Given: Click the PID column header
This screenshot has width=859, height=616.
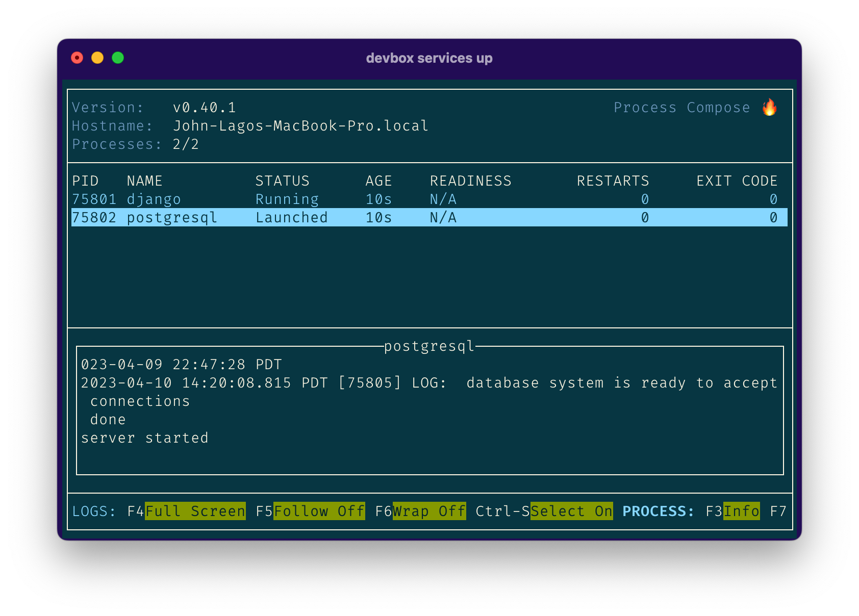Looking at the screenshot, I should pyautogui.click(x=85, y=181).
